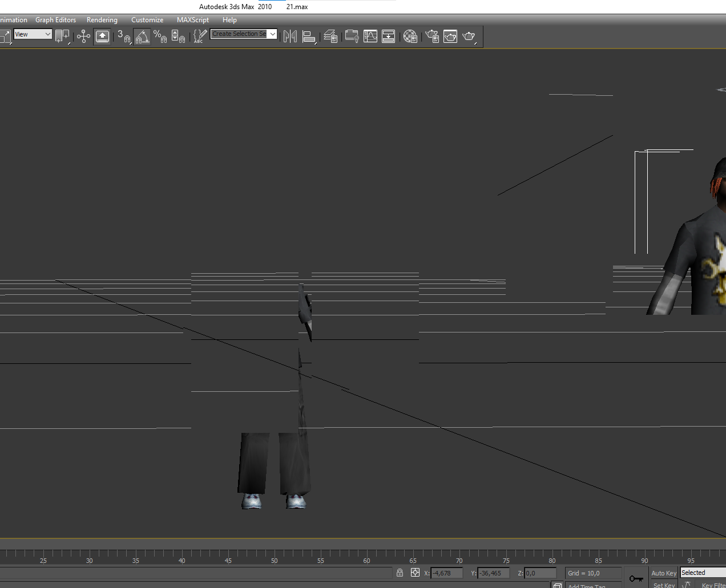Image resolution: width=726 pixels, height=588 pixels.
Task: Open the Rendering menu
Action: click(x=102, y=20)
